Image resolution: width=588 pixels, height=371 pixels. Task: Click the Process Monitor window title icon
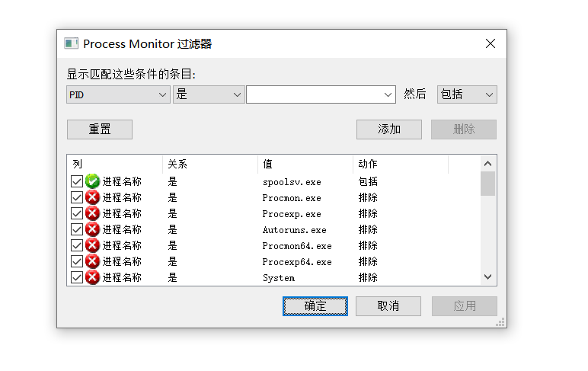click(x=72, y=43)
